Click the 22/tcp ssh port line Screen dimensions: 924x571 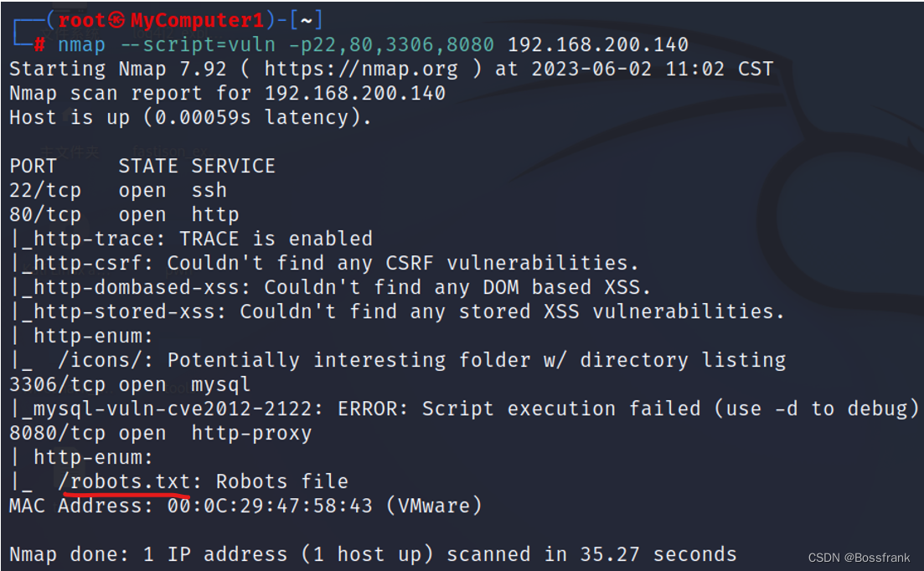(118, 191)
